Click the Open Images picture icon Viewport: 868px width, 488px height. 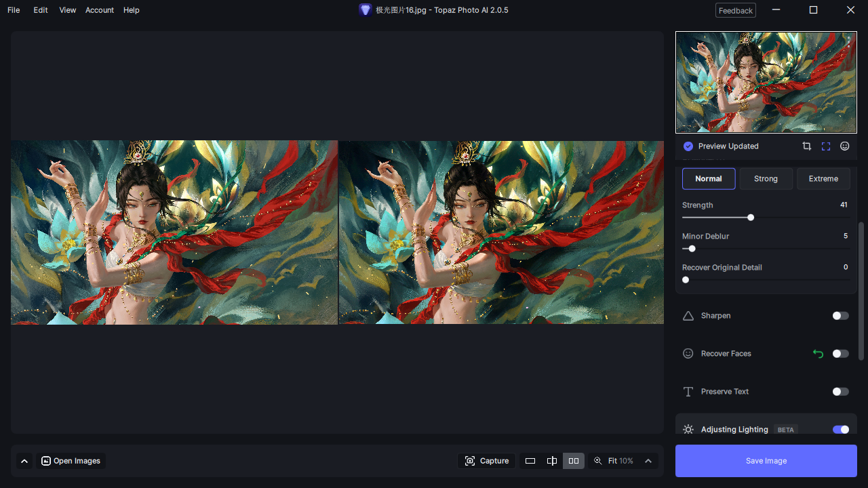(46, 461)
